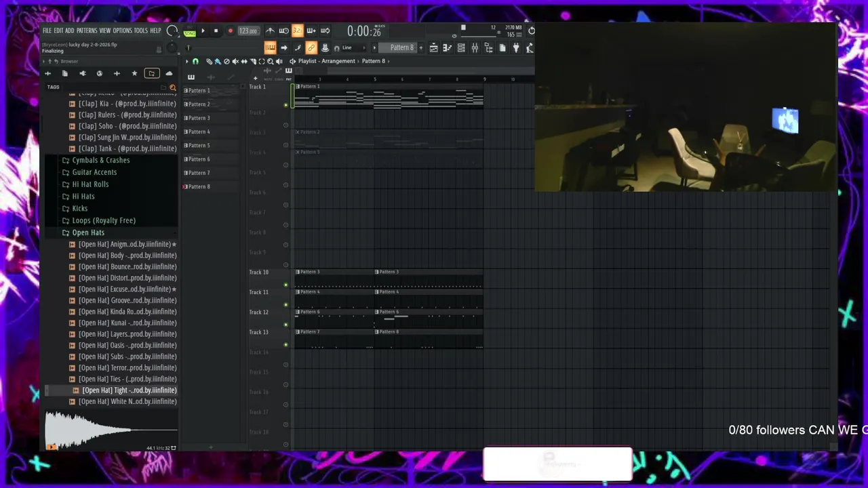
Task: Search the browser with magnifier icon
Action: (x=172, y=87)
